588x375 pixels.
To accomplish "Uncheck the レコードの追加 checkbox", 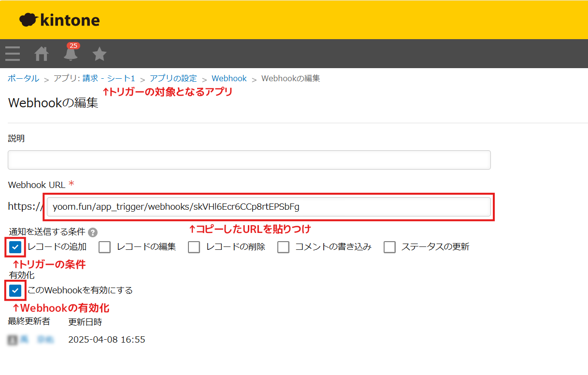I will pyautogui.click(x=15, y=247).
